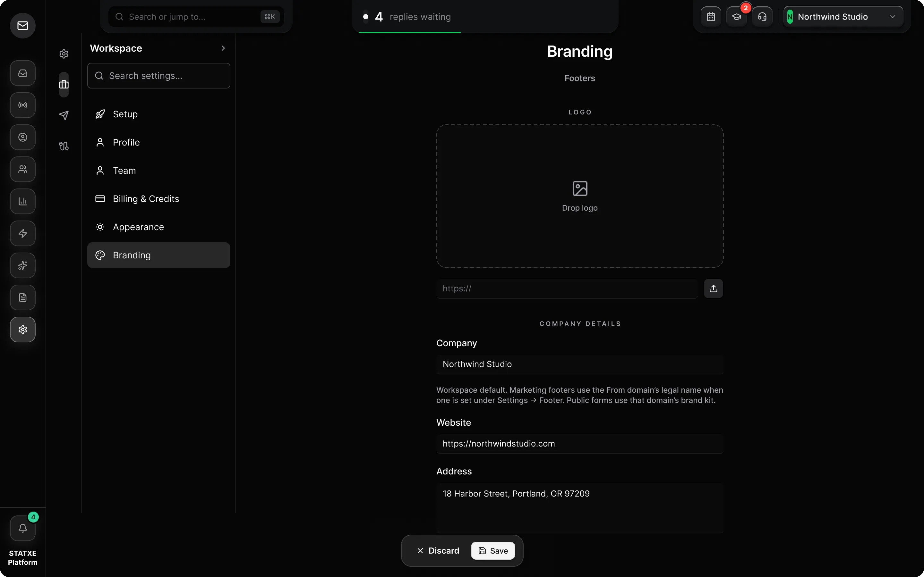Click the Drop logo upload area
The width and height of the screenshot is (924, 577).
(580, 196)
